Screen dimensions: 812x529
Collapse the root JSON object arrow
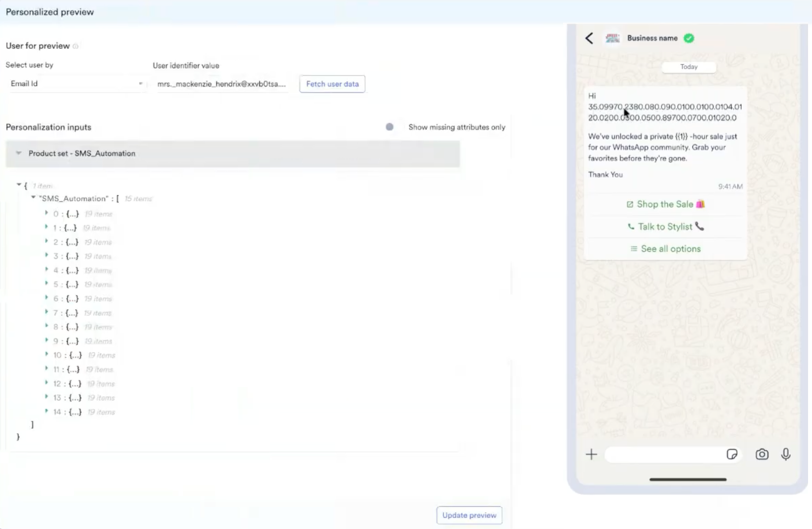(x=19, y=185)
